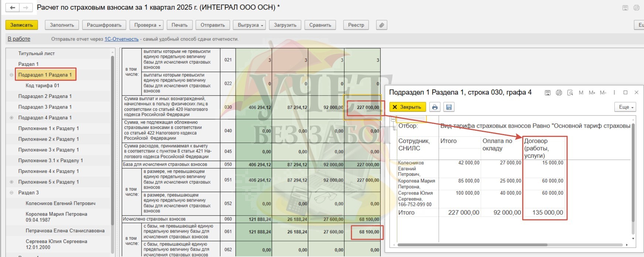Click the M memory button in popup title
The height and width of the screenshot is (257, 644).
click(581, 93)
